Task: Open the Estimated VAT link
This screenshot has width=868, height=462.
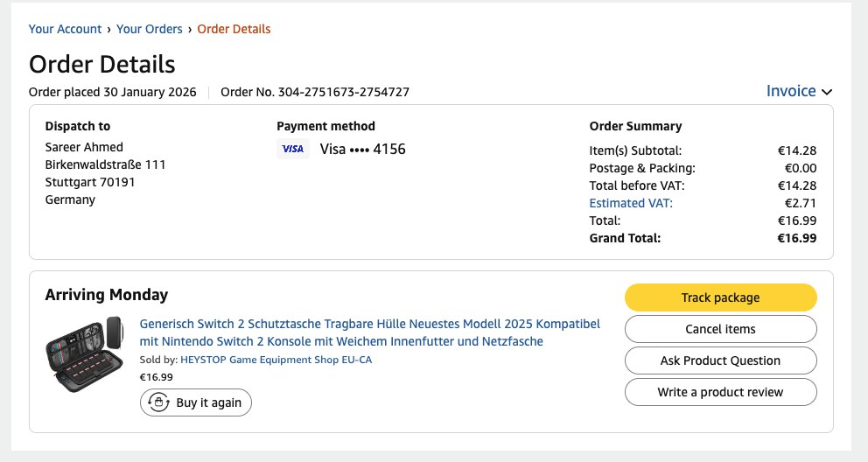Action: [x=631, y=203]
